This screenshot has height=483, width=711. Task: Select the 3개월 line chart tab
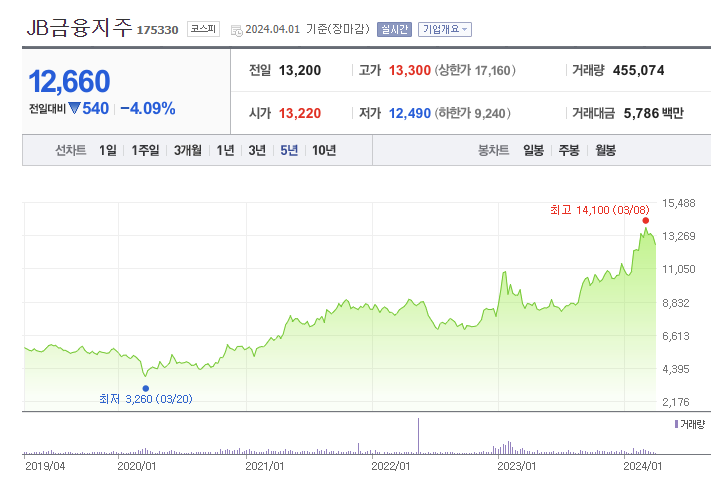coord(188,150)
